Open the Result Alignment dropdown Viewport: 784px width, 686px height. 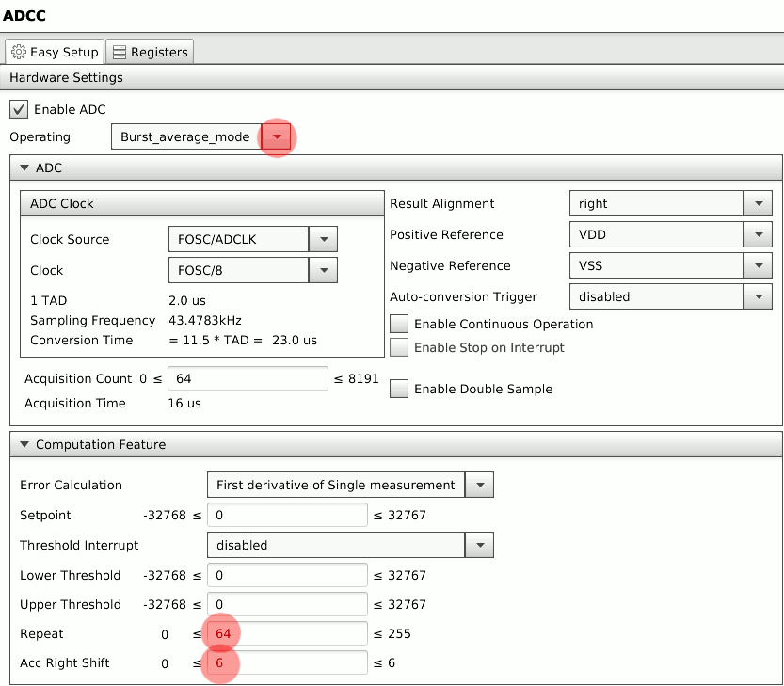(x=757, y=204)
